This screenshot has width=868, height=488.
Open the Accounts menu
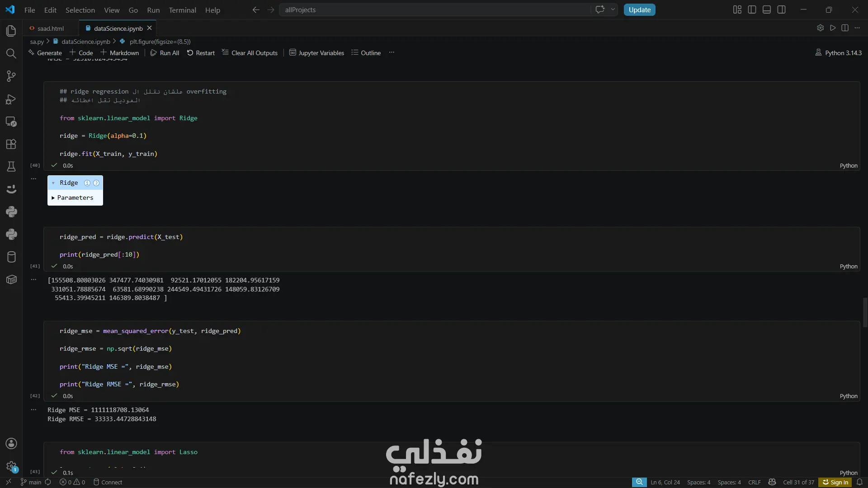coord(11,444)
